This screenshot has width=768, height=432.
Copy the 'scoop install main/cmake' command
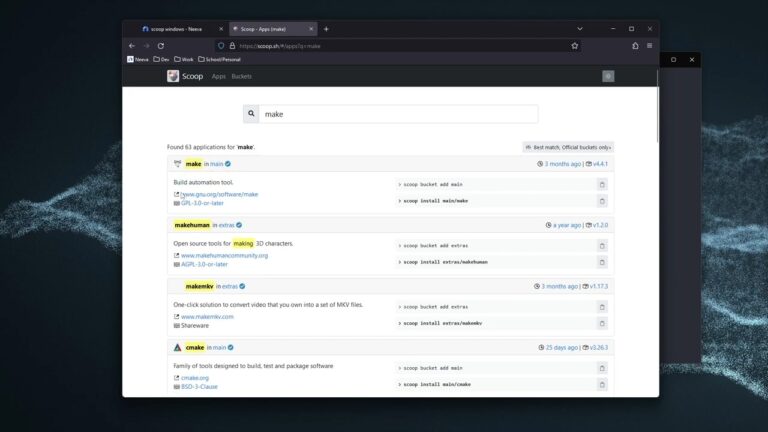602,384
